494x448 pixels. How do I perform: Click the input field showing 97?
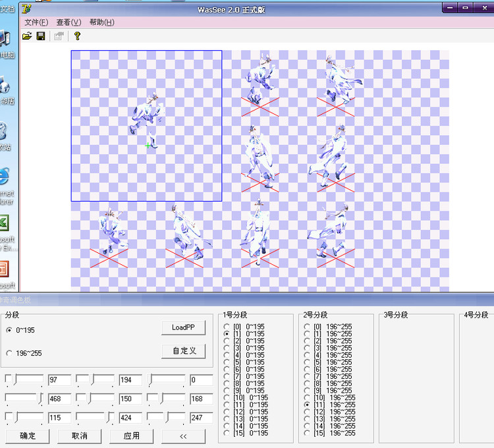(59, 380)
